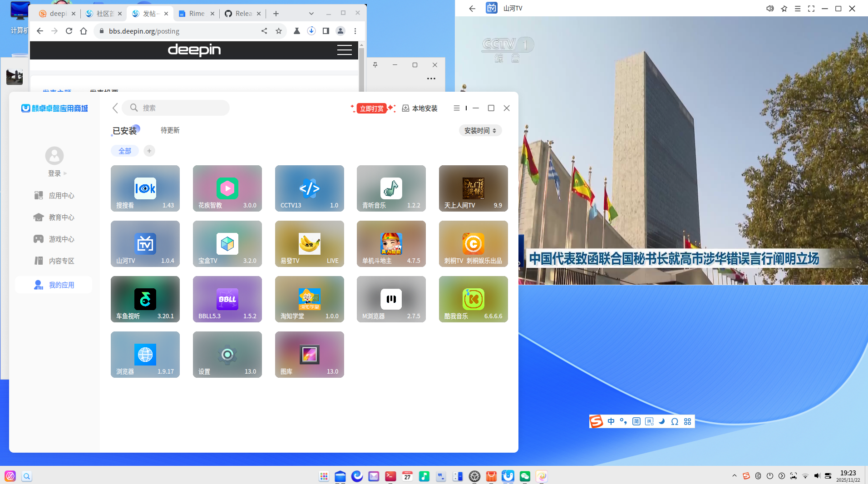Open 内容专区 in the sidebar

tap(54, 261)
